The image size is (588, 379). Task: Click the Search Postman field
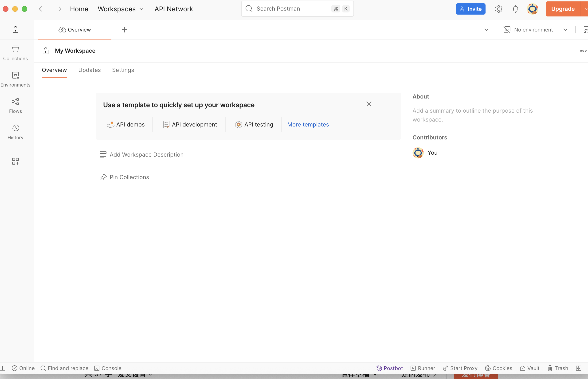pyautogui.click(x=297, y=9)
